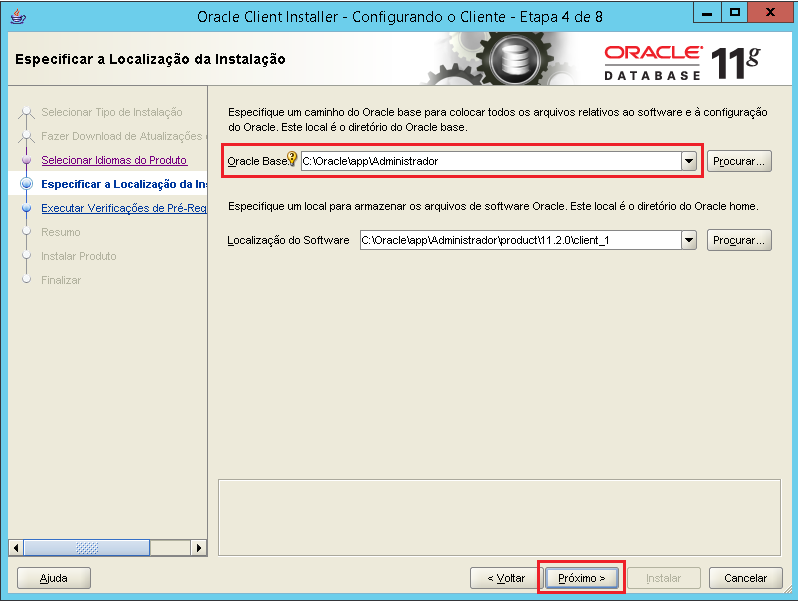Image resolution: width=798 pixels, height=601 pixels.
Task: Click the Instalar Produto step in sidebar
Action: click(78, 256)
